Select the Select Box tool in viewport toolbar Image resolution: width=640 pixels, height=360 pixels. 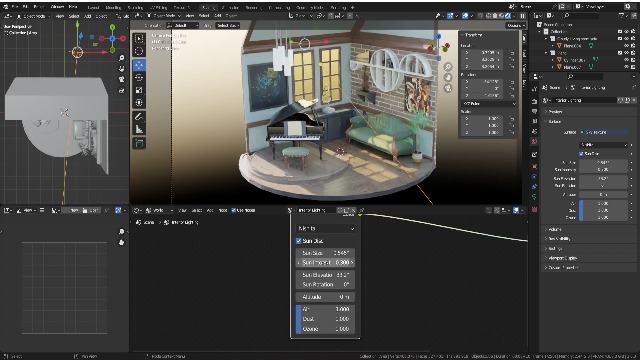[x=139, y=39]
